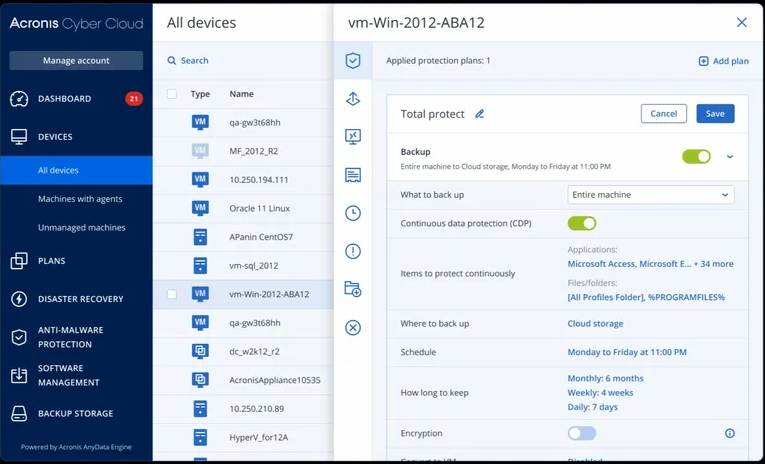Tick the select-all checkbox in header
765x464 pixels.
click(172, 94)
